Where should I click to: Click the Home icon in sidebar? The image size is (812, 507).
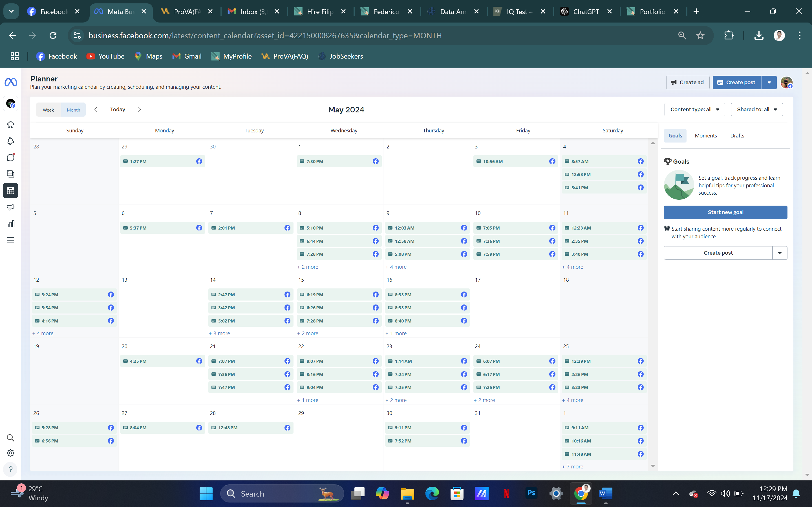pos(10,124)
